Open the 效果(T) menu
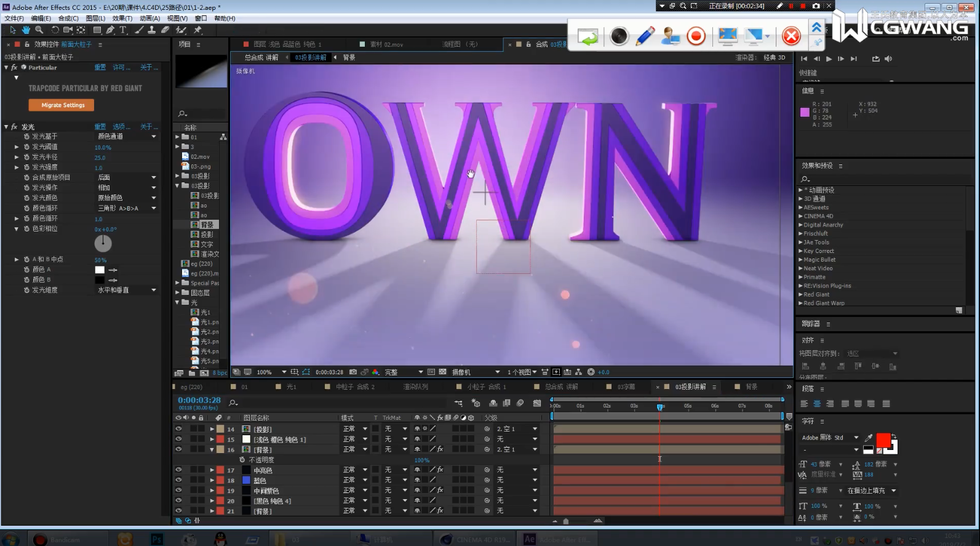Image resolution: width=980 pixels, height=546 pixels. pyautogui.click(x=122, y=18)
